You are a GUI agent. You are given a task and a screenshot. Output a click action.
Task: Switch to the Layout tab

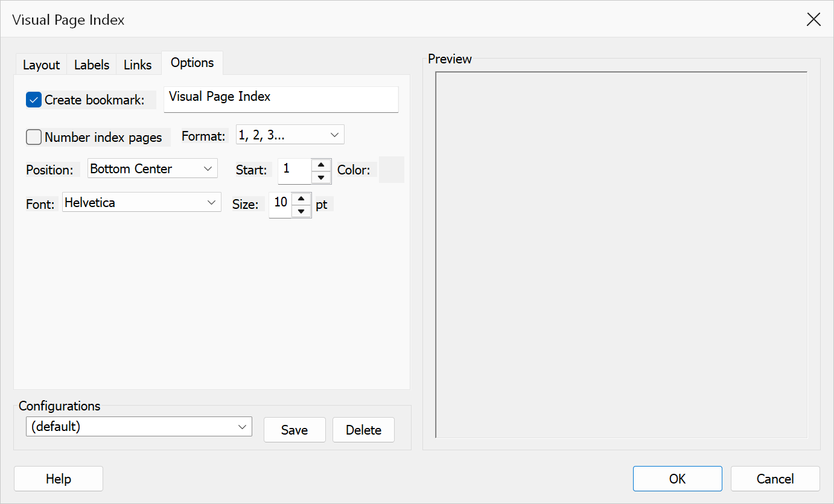tap(42, 65)
